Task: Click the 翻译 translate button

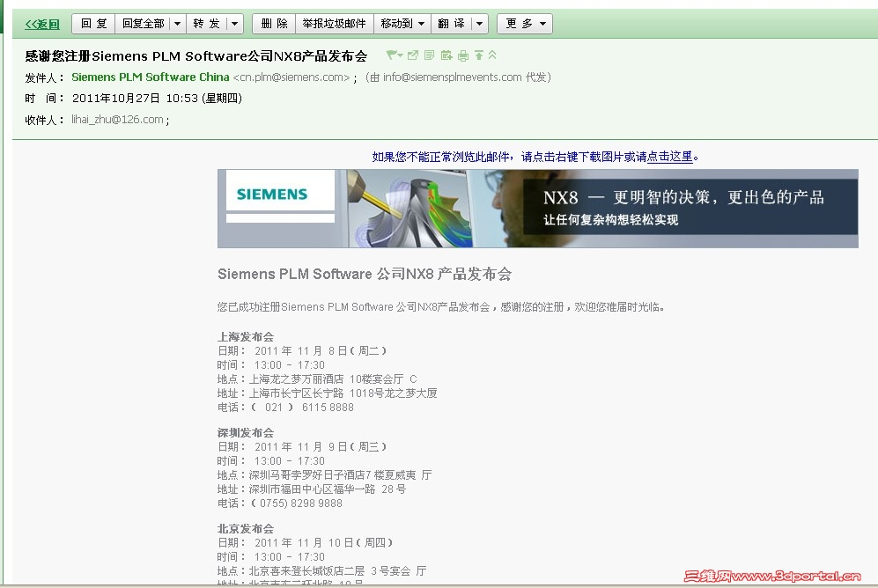Action: 451,24
